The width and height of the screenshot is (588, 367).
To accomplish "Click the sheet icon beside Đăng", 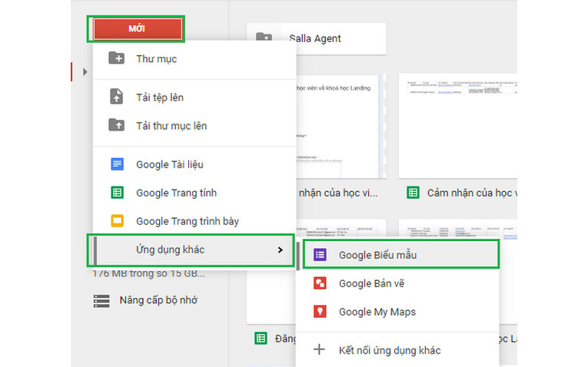I will pyautogui.click(x=261, y=338).
